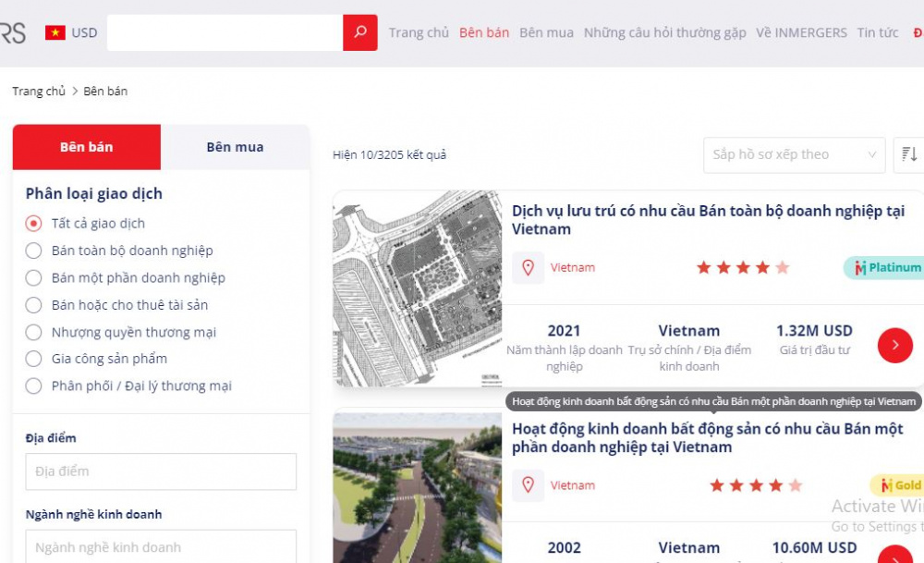Screen dimensions: 924x563
Task: Open Bên mua in top navigation
Action: click(546, 33)
